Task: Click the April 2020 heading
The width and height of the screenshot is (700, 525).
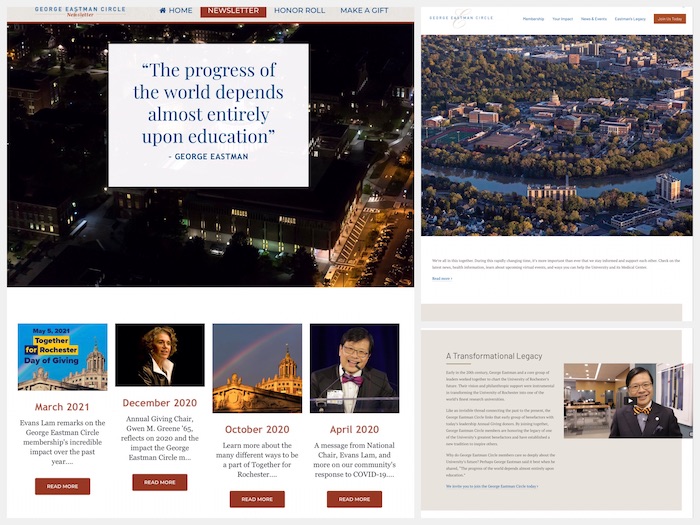Action: pos(354,429)
